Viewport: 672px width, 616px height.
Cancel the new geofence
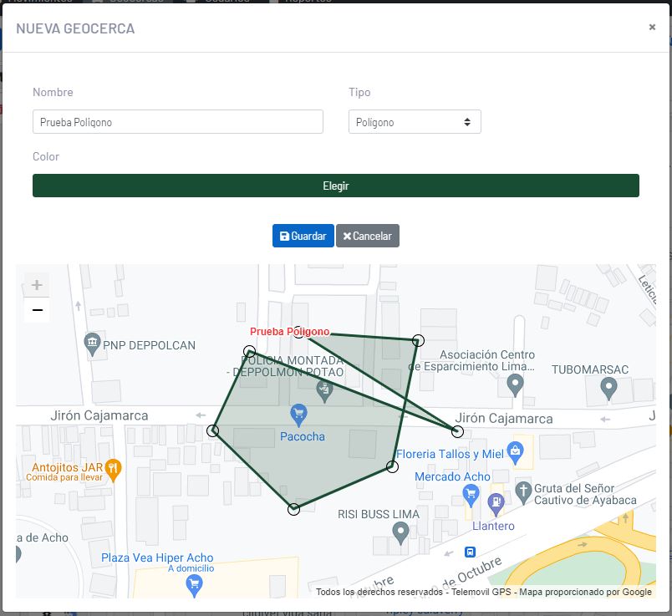(367, 236)
